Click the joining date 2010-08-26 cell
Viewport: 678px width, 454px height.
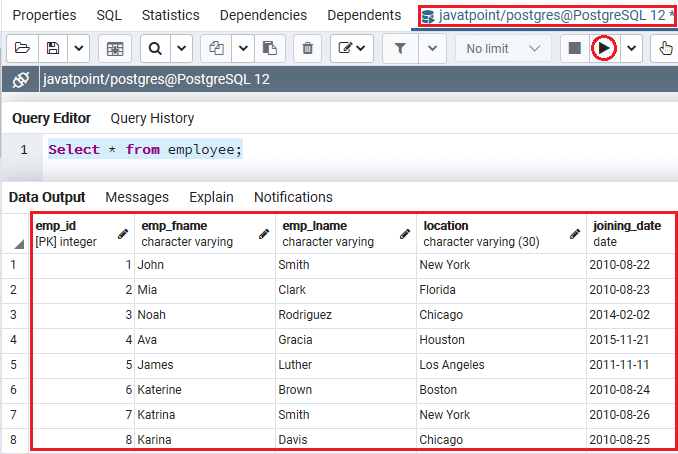tap(632, 415)
